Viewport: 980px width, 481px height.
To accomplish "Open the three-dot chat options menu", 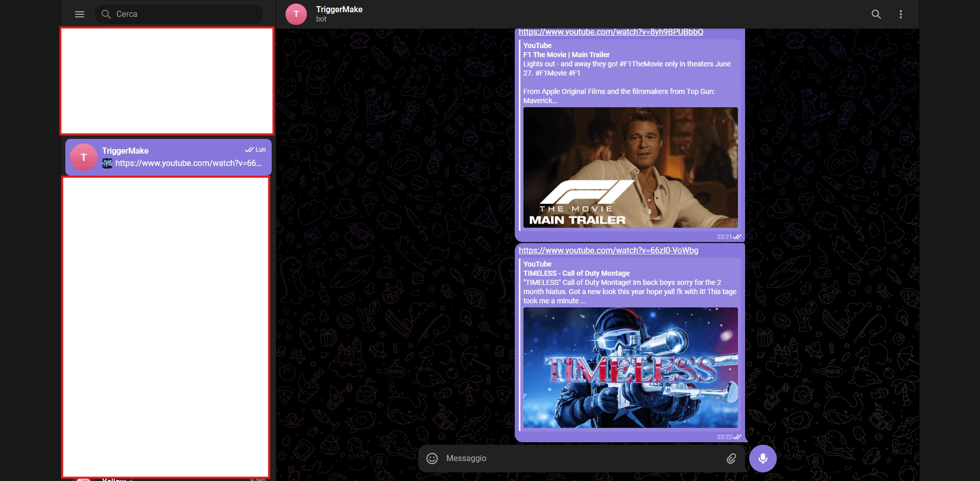I will pos(901,14).
